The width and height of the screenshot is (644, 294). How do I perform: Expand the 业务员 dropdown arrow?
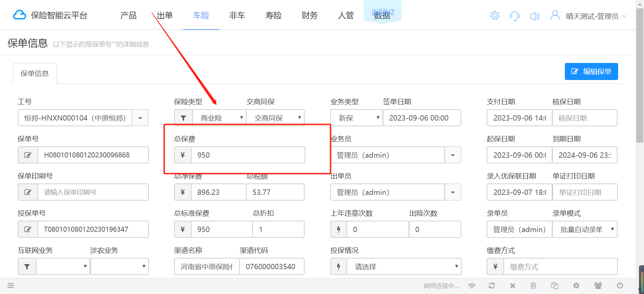(453, 155)
